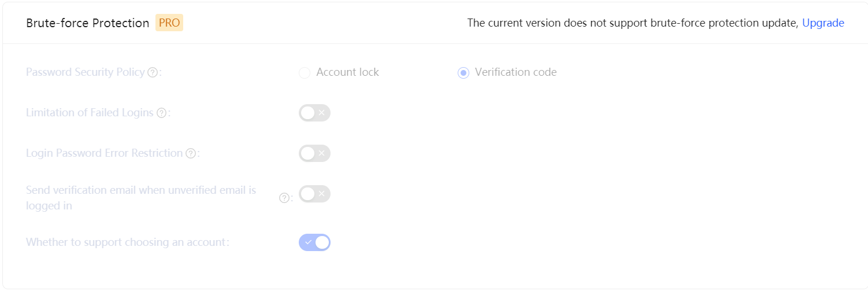Select the Verification code radio option
868x291 pixels.
pos(463,73)
